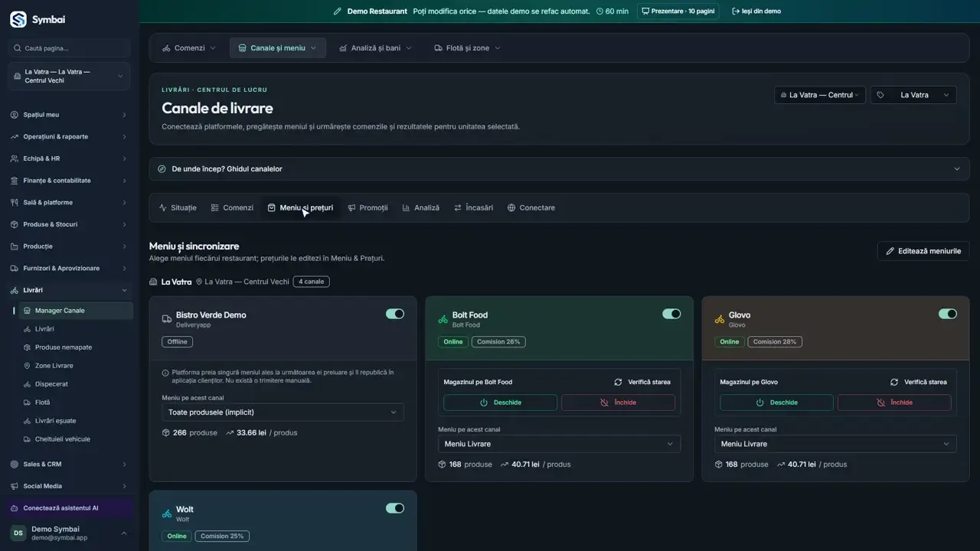The image size is (980, 551).
Task: Click the info icon in Bistro Verde card
Action: [165, 373]
